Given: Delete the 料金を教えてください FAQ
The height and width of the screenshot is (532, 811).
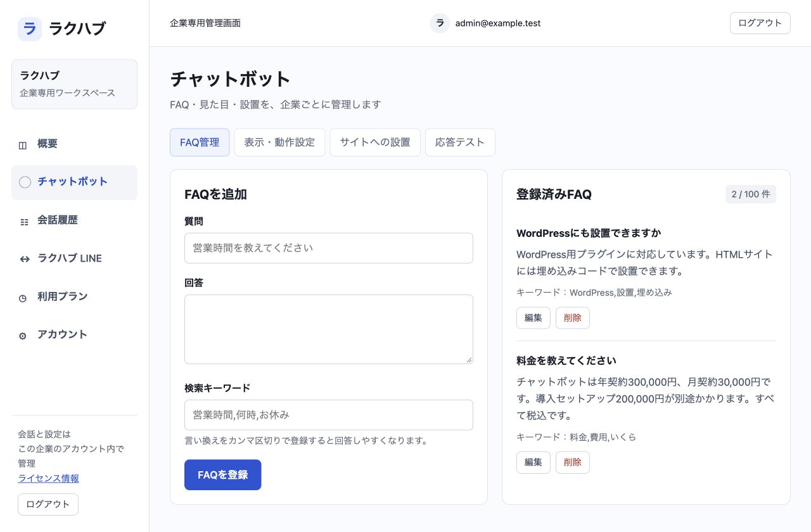Looking at the screenshot, I should (573, 462).
